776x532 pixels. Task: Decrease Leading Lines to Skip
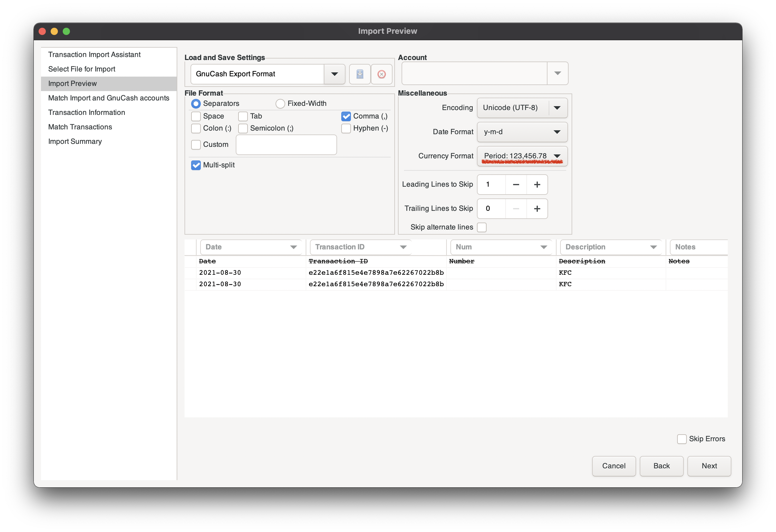pos(516,184)
